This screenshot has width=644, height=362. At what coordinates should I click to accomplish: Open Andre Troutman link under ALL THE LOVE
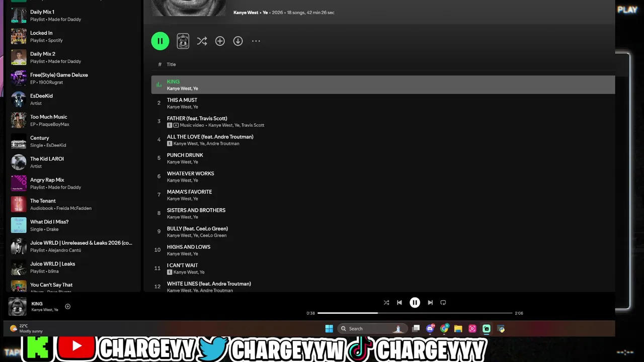pos(223,144)
